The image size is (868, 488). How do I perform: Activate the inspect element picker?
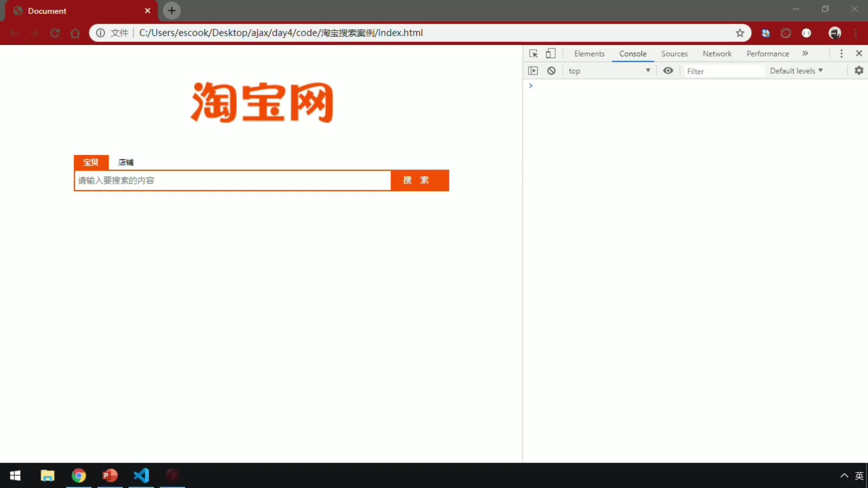pyautogui.click(x=533, y=54)
